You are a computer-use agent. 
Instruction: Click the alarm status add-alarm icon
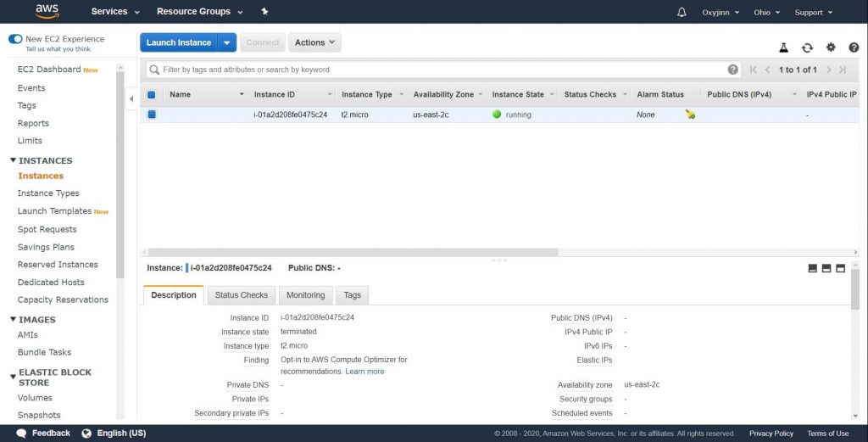click(690, 114)
